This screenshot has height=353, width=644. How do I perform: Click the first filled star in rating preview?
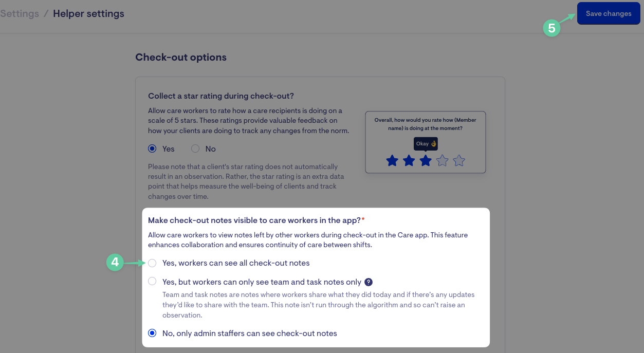[x=392, y=161]
